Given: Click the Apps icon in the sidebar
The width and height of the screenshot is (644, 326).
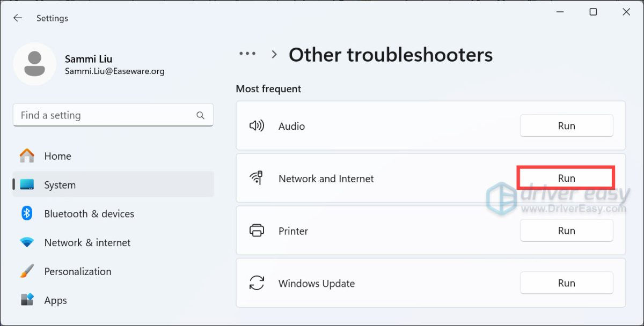Looking at the screenshot, I should 55,300.
